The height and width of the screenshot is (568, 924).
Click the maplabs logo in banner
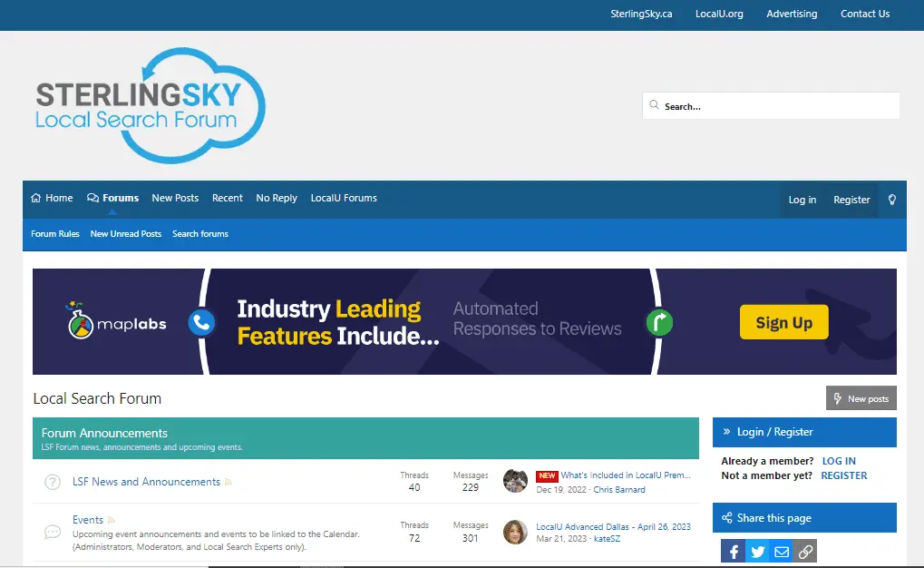pos(117,321)
